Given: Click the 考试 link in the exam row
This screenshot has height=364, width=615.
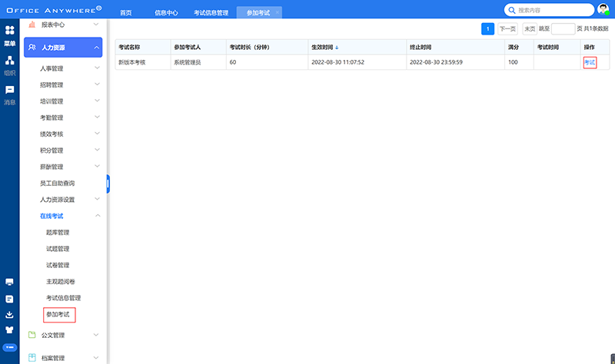Looking at the screenshot, I should (x=590, y=62).
